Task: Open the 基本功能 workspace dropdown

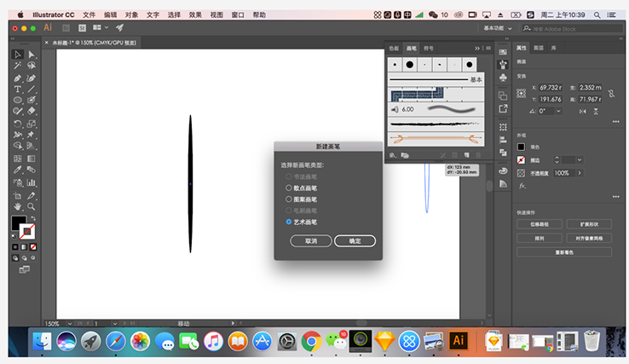Action: click(497, 28)
